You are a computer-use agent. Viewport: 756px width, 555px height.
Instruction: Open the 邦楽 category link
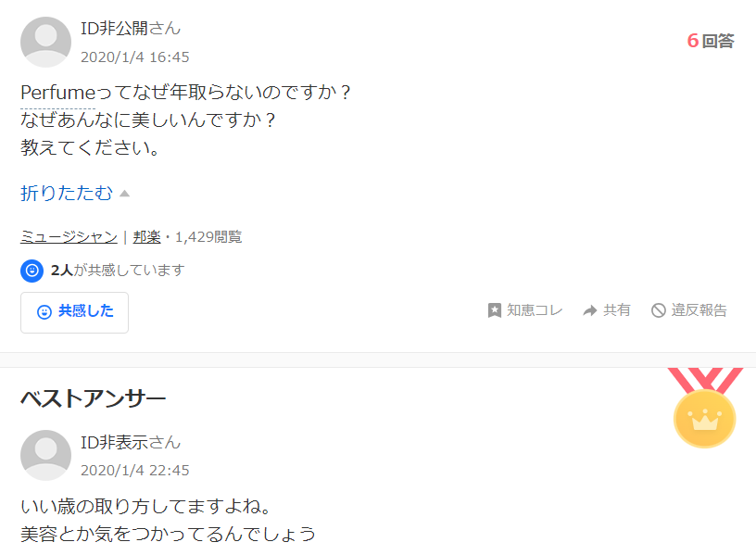pos(146,237)
